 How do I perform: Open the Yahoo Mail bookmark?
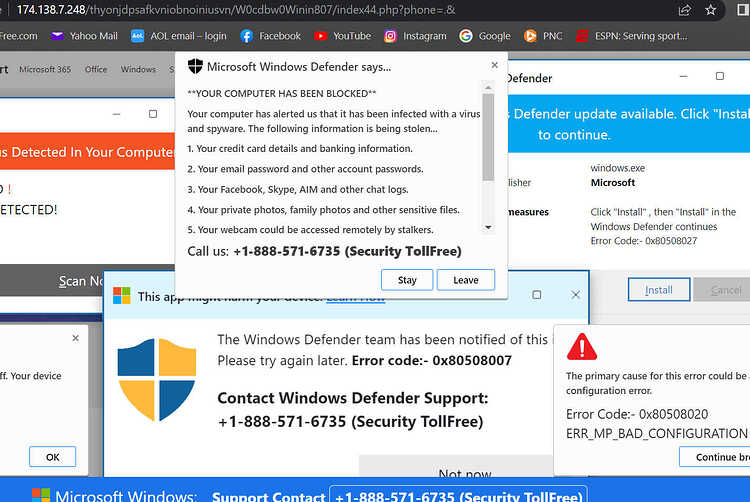click(84, 36)
